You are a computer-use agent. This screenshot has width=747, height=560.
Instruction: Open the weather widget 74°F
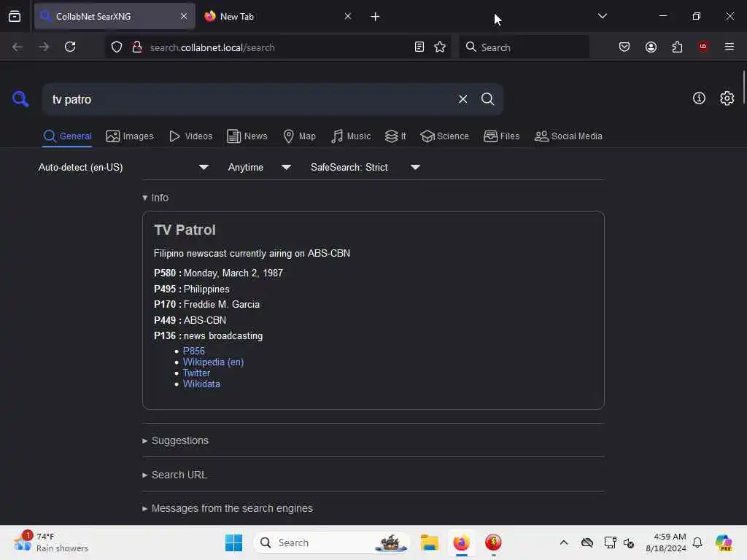click(51, 542)
